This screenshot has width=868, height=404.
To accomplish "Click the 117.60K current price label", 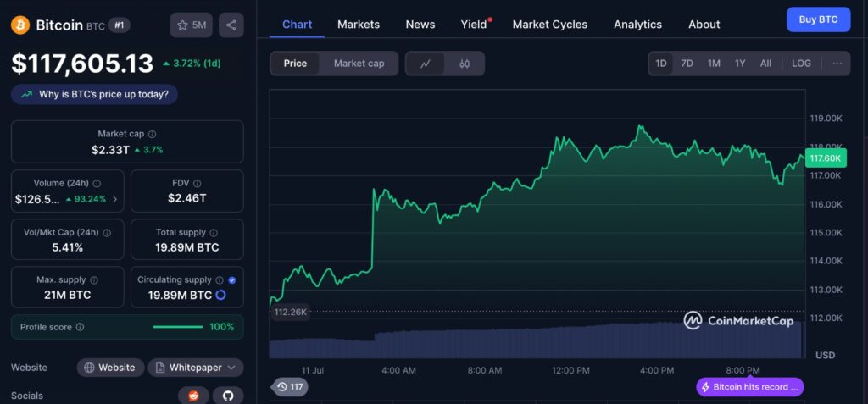I will pos(826,159).
